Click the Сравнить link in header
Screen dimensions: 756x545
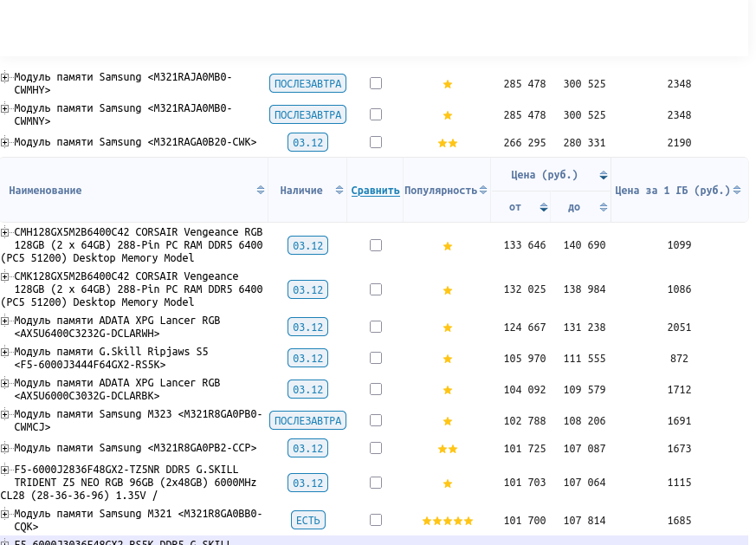click(x=375, y=191)
